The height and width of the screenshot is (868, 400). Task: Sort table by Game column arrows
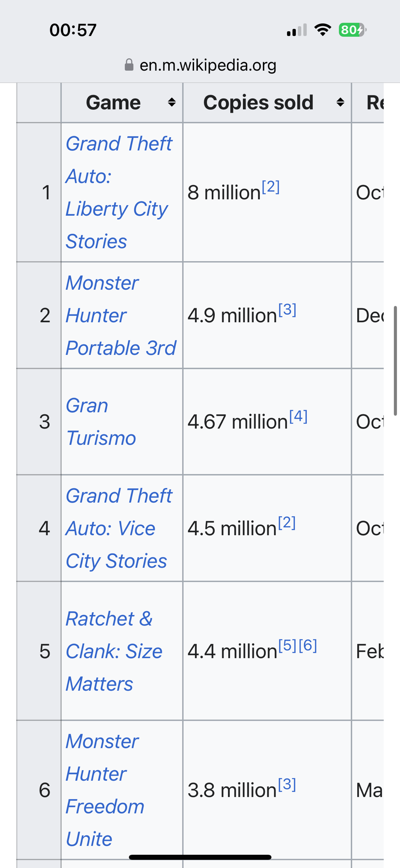tap(172, 102)
